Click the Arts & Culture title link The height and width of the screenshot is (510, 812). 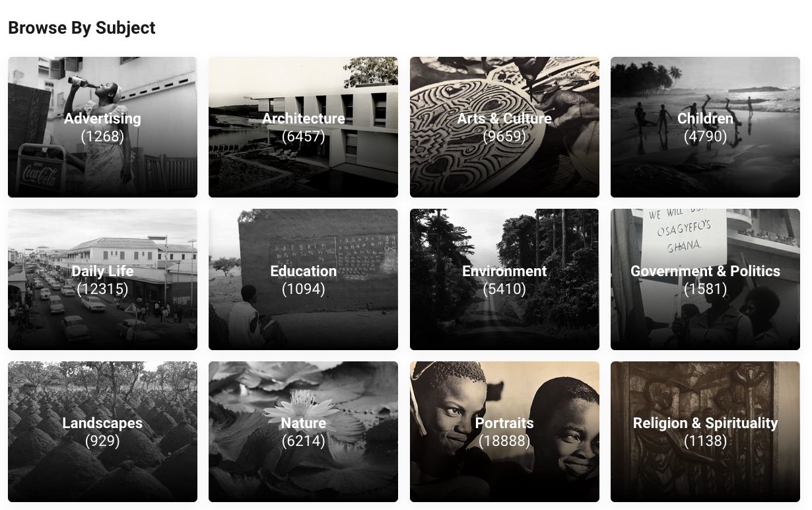(504, 119)
